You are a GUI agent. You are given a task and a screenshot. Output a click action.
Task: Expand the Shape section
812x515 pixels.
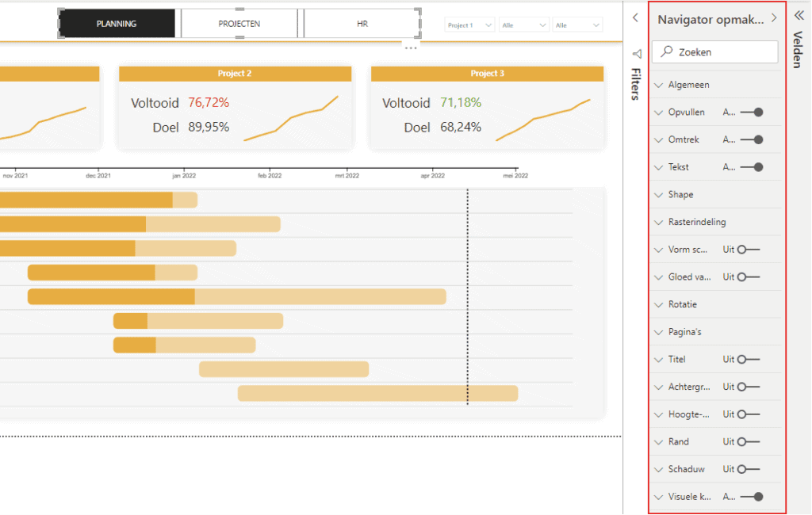658,194
